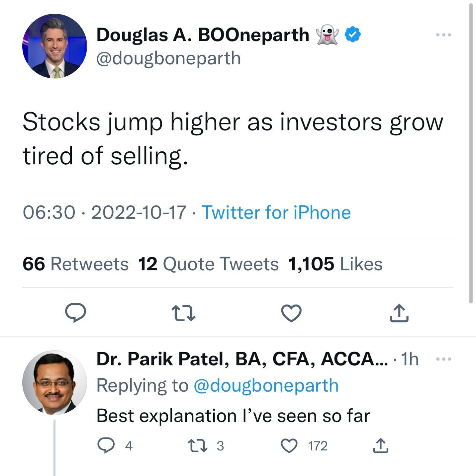Like the main tweet with heart icon
476x476 pixels.
291,313
